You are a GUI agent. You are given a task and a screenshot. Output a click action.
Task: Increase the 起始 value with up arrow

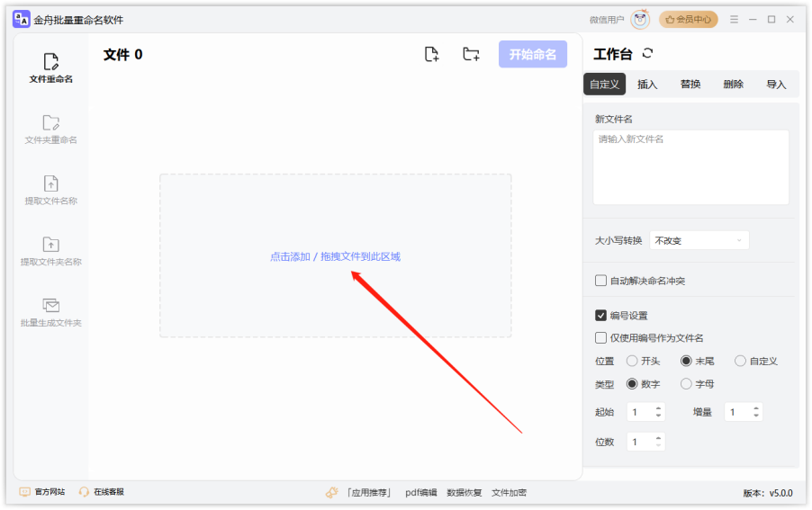(658, 408)
